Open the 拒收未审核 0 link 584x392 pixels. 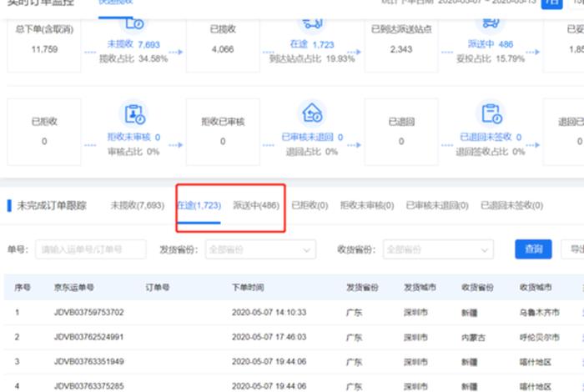click(133, 137)
